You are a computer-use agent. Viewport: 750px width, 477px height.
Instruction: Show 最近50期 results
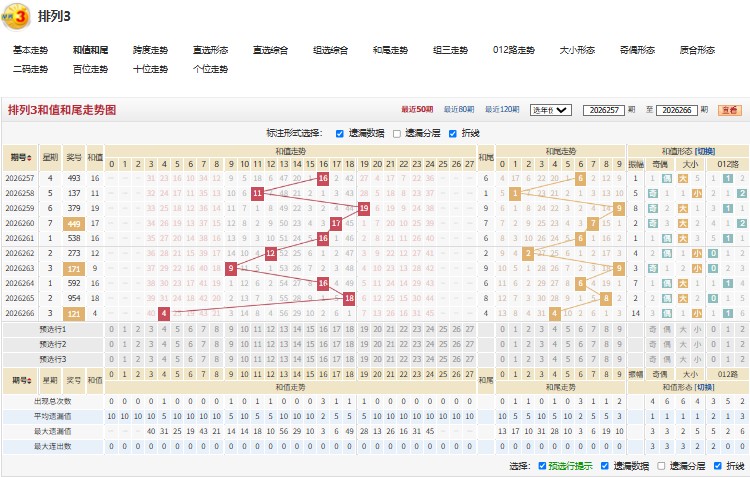(417, 110)
